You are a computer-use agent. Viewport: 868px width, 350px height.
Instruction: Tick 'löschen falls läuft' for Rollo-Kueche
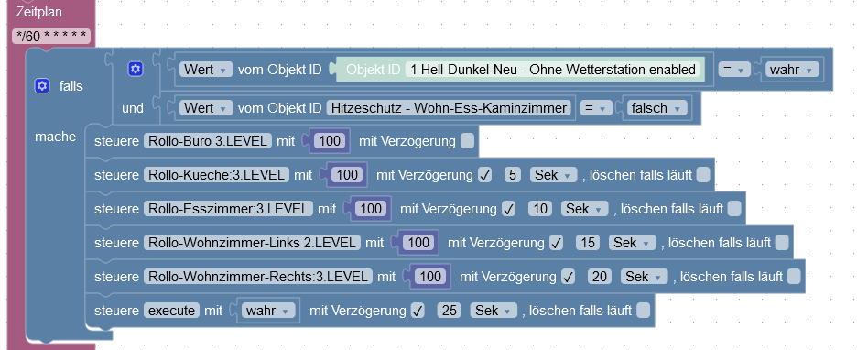(703, 175)
